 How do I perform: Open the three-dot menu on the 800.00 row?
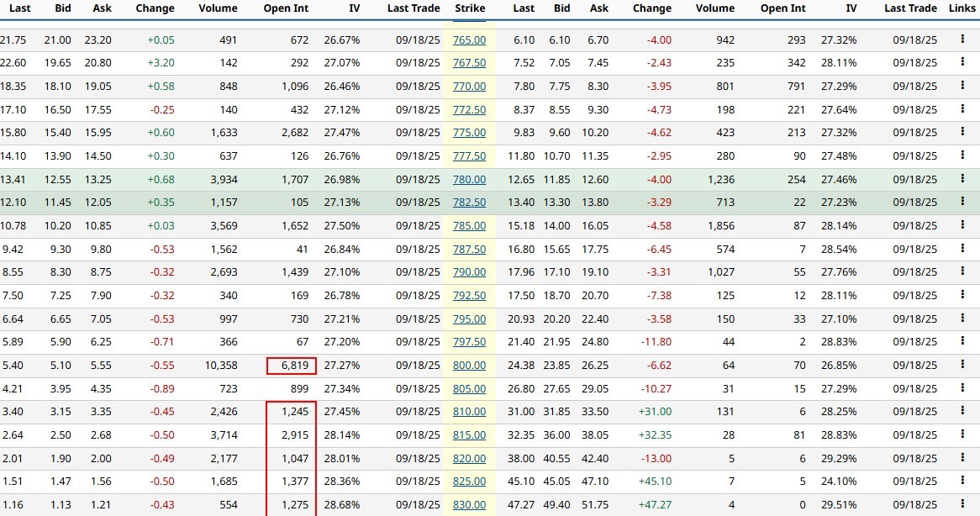click(x=962, y=365)
